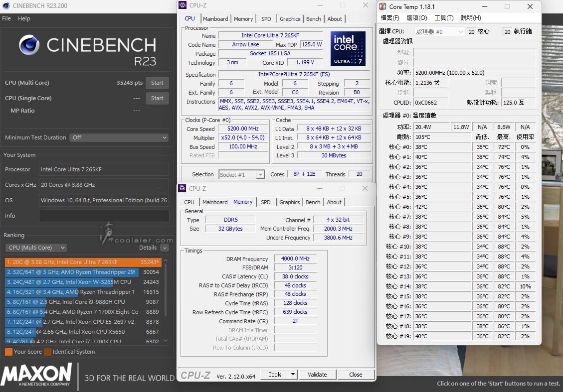
Task: Open the Help menu in Cinebench
Action: point(24,18)
